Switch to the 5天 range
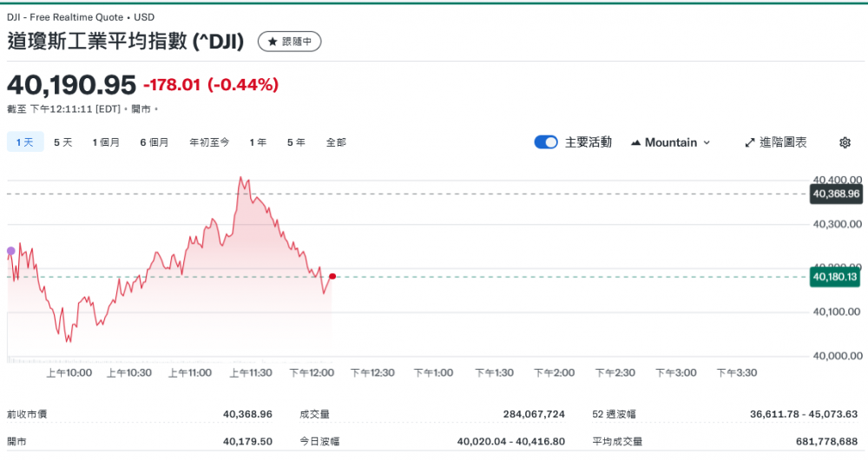Viewport: 868px width, 460px height. (62, 142)
